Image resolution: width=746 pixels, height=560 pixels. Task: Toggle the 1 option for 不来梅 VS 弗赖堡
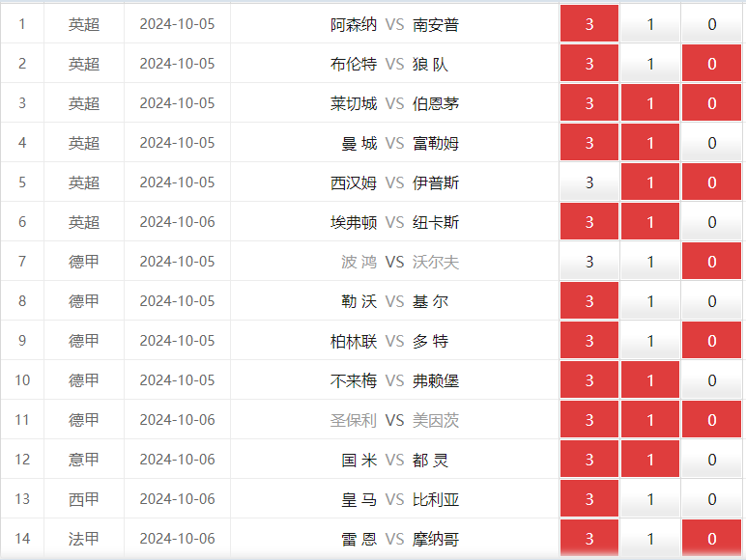point(650,379)
